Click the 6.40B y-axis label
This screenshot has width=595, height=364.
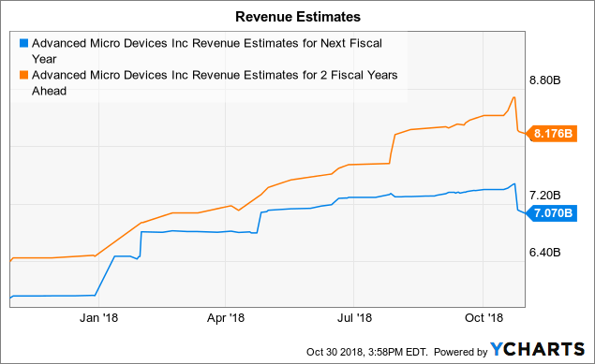[545, 253]
